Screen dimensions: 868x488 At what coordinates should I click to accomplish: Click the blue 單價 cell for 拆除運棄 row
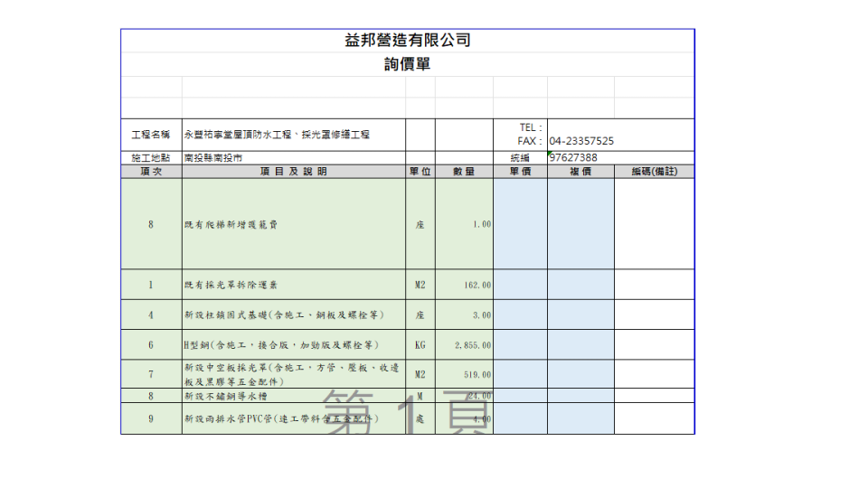pos(521,285)
